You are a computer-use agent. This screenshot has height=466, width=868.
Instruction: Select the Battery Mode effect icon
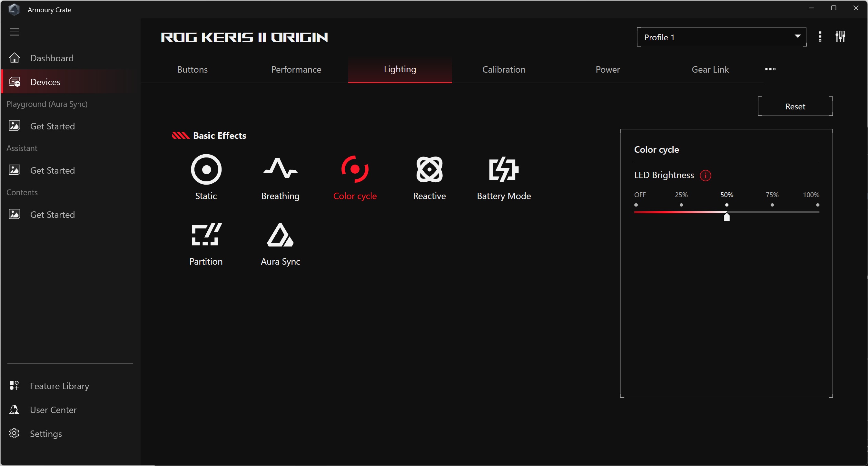504,169
